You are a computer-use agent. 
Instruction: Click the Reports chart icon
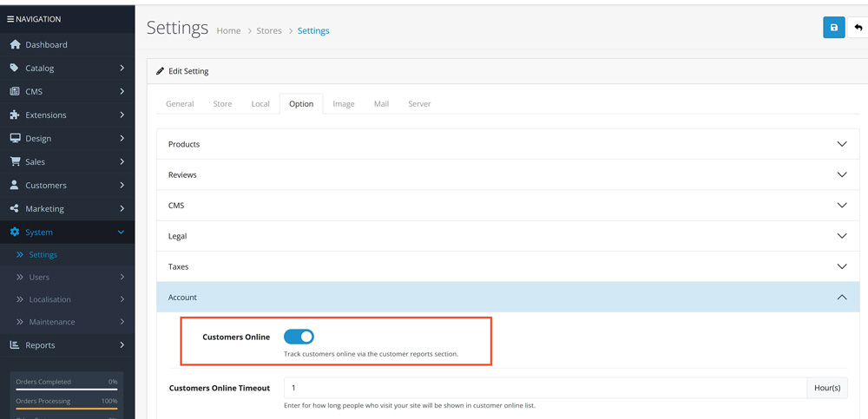15,344
